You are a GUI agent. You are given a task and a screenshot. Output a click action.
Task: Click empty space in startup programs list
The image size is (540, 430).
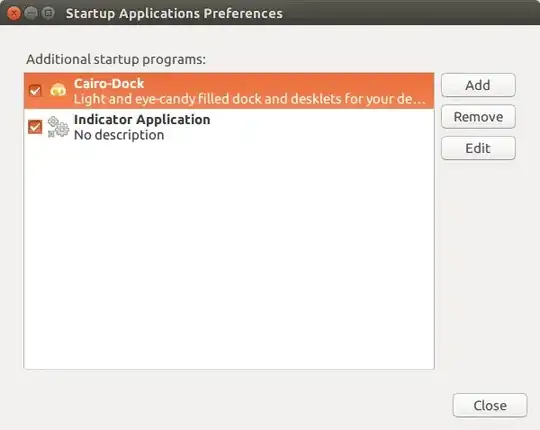[x=229, y=256]
